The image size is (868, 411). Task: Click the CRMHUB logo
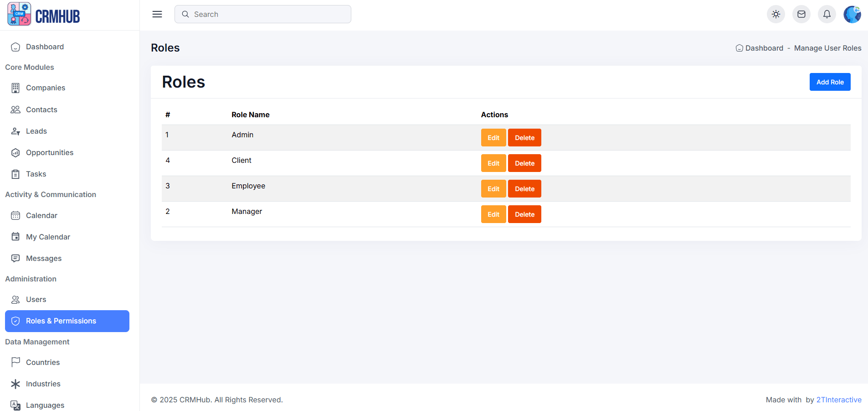[x=44, y=15]
